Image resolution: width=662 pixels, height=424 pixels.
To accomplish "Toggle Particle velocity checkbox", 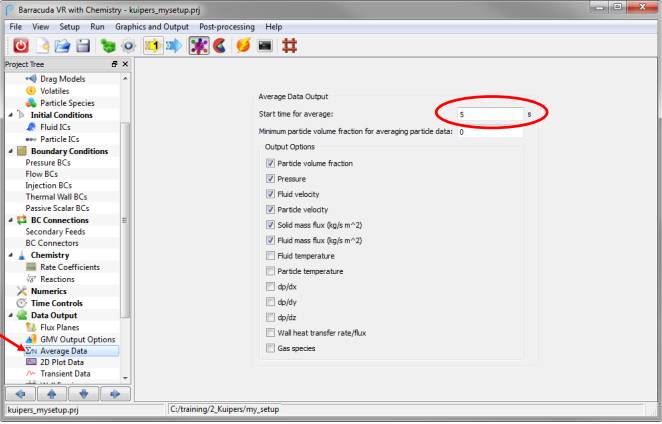I will click(270, 210).
